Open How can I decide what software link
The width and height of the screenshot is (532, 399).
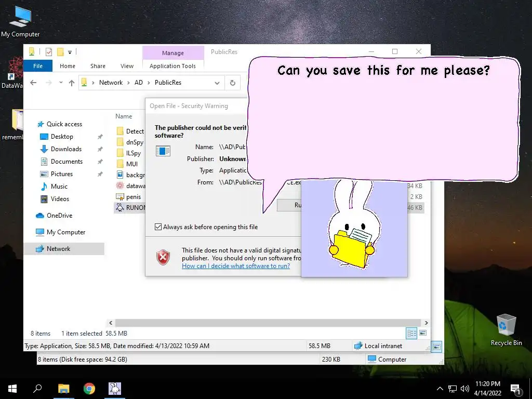(236, 266)
